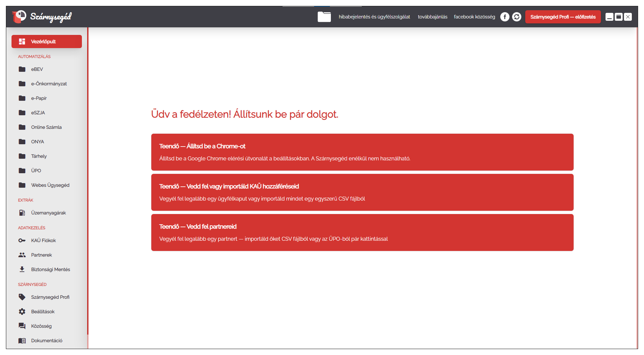Select the Vezérlőpult menu item
The height and width of the screenshot is (355, 644).
(47, 41)
